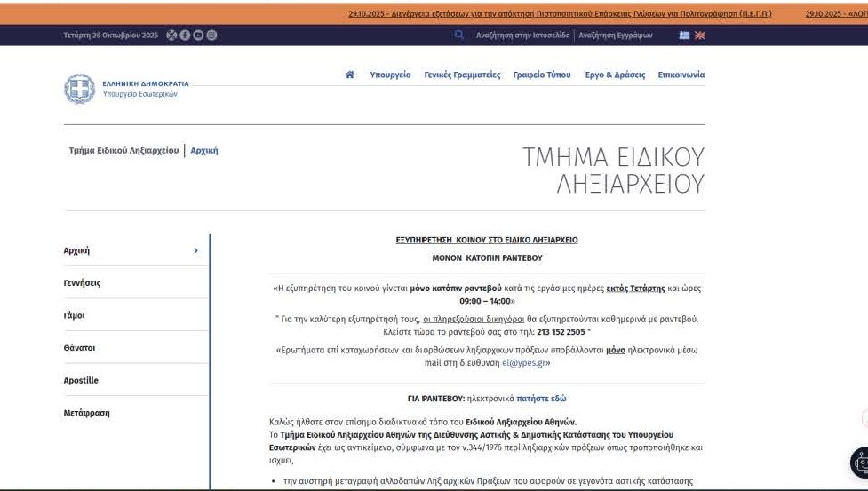Open the Γενικές Γραμματείες menu
Screen dimensions: 868x491
click(x=462, y=75)
